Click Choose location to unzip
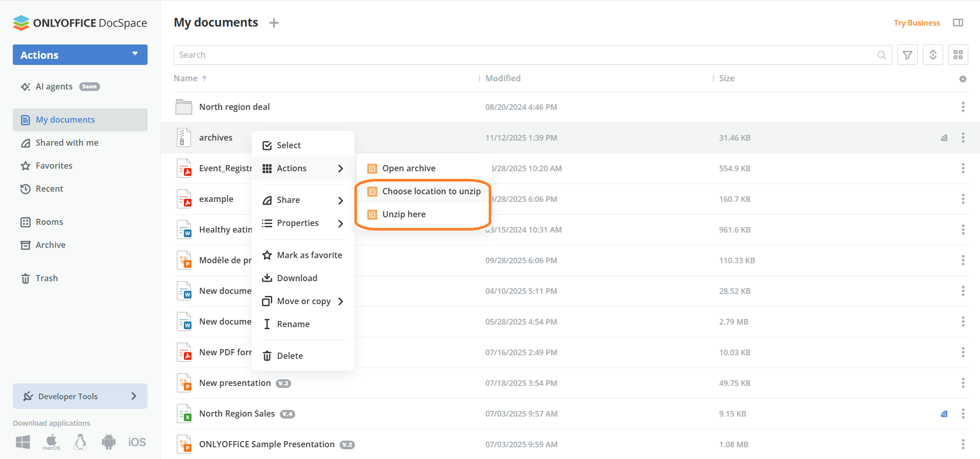The image size is (980, 459). tap(424, 191)
